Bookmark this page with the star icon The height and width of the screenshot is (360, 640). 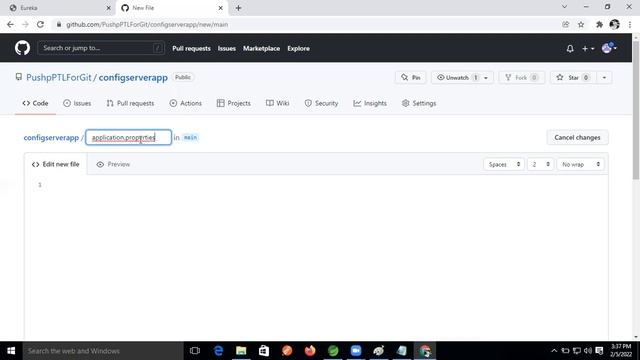(581, 24)
